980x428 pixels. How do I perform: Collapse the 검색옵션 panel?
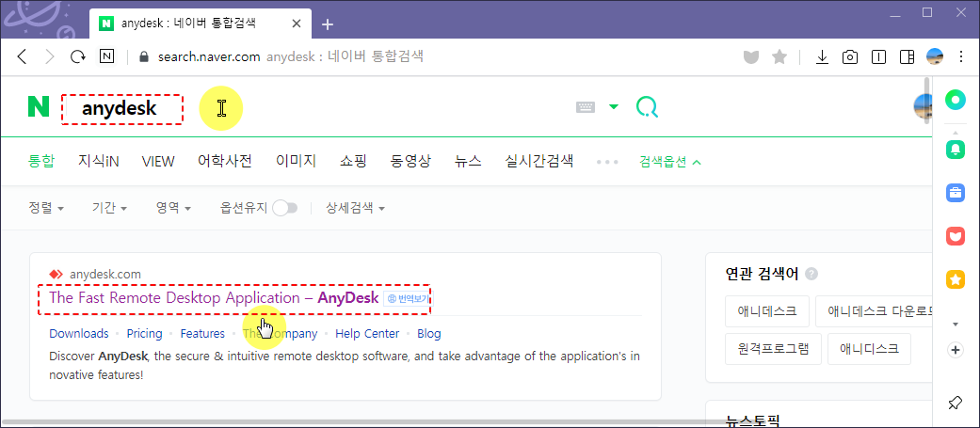pyautogui.click(x=670, y=162)
